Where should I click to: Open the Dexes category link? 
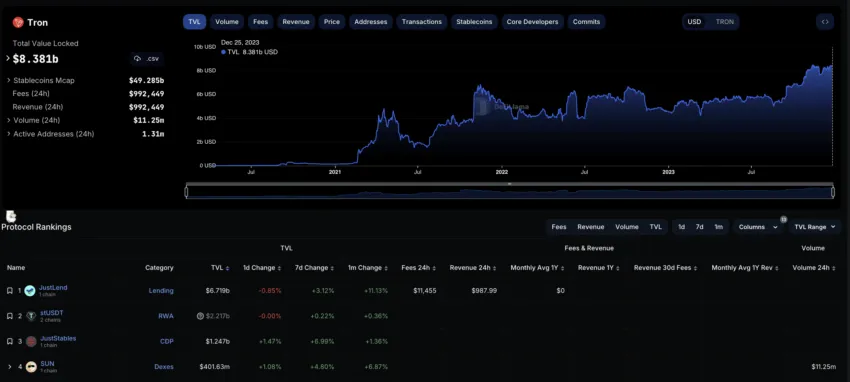[x=164, y=367]
